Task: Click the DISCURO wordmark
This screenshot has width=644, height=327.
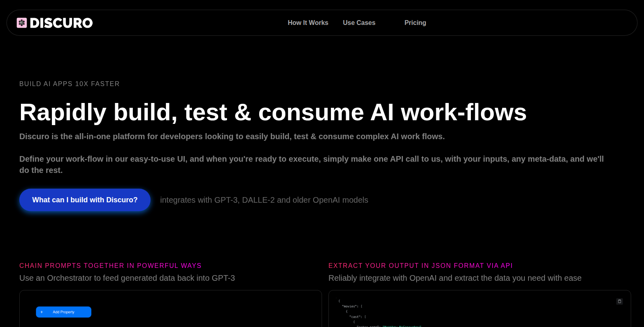Action: coord(61,23)
